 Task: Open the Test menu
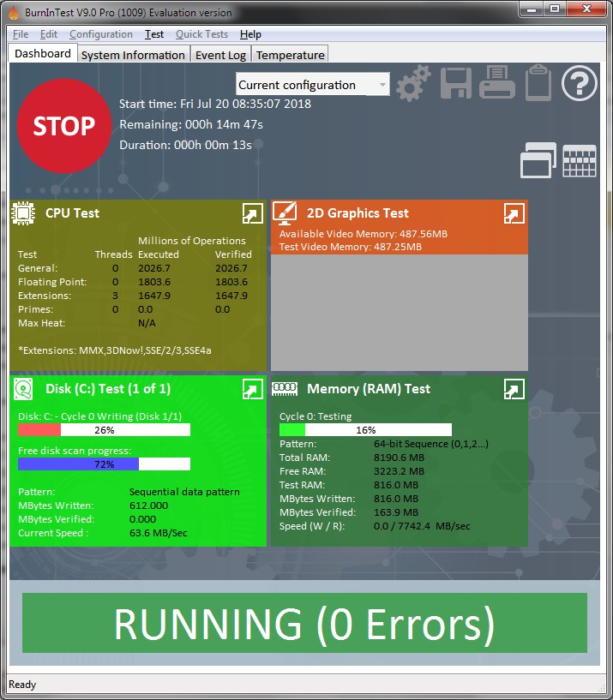(154, 34)
